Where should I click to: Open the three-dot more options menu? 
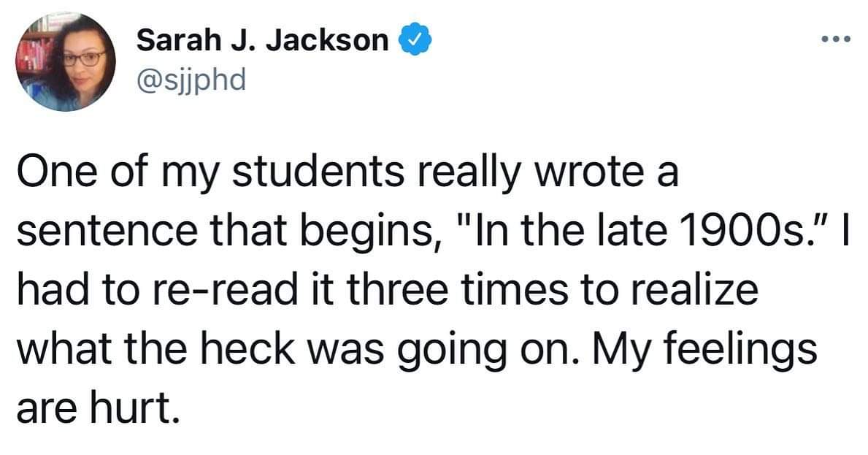tap(836, 39)
